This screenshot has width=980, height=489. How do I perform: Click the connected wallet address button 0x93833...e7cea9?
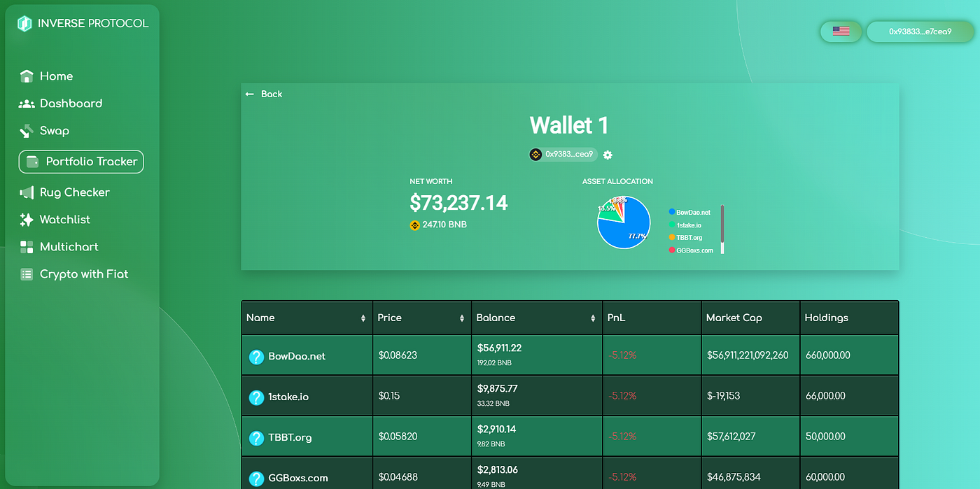coord(920,31)
